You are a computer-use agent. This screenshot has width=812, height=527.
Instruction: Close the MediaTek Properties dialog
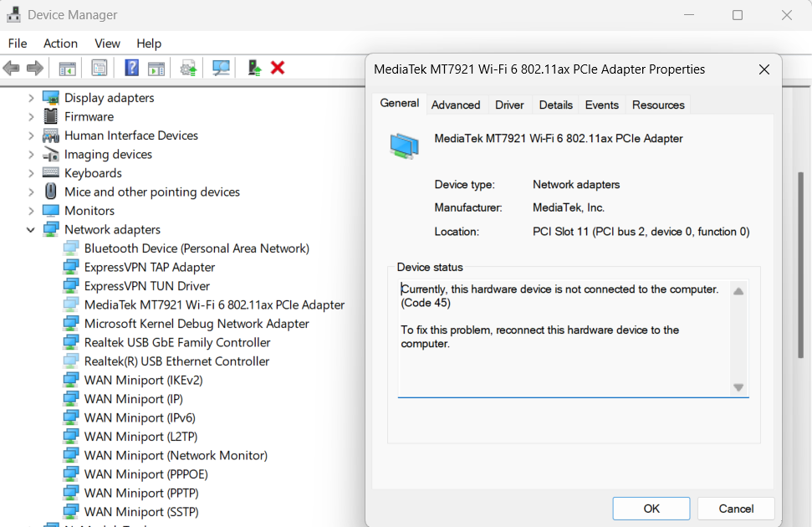(x=763, y=69)
